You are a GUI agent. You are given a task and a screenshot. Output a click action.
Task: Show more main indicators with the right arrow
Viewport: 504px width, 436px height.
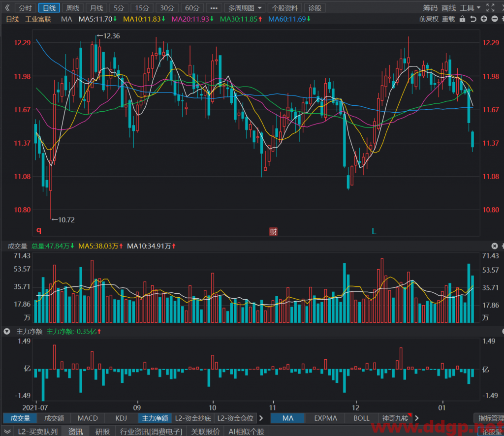(417, 418)
